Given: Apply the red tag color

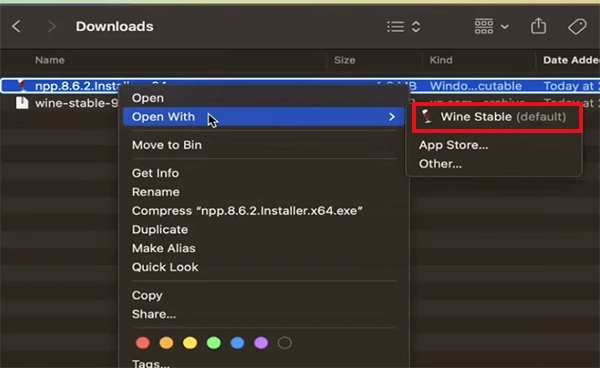Looking at the screenshot, I should coord(143,343).
